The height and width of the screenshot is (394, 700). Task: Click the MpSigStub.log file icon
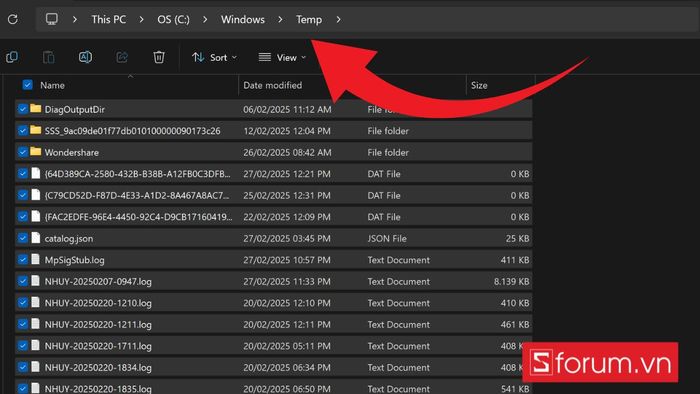(36, 259)
